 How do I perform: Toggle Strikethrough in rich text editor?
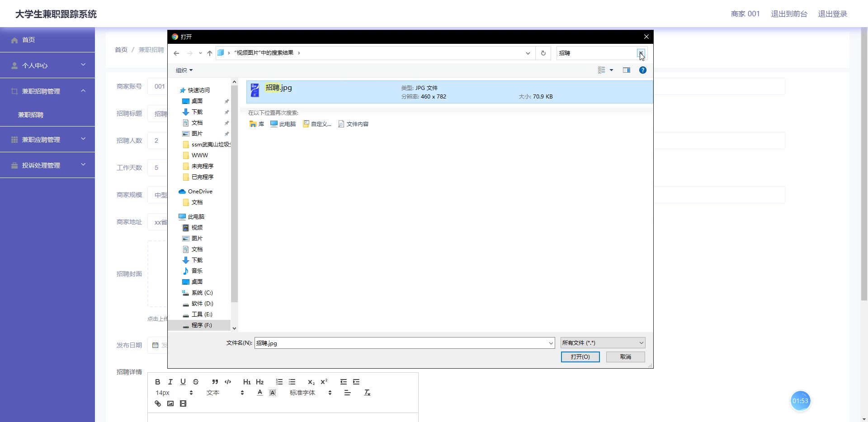(x=196, y=382)
